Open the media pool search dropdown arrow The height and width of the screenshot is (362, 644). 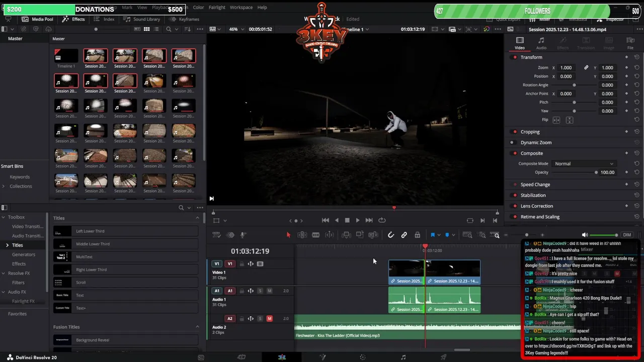click(x=176, y=29)
